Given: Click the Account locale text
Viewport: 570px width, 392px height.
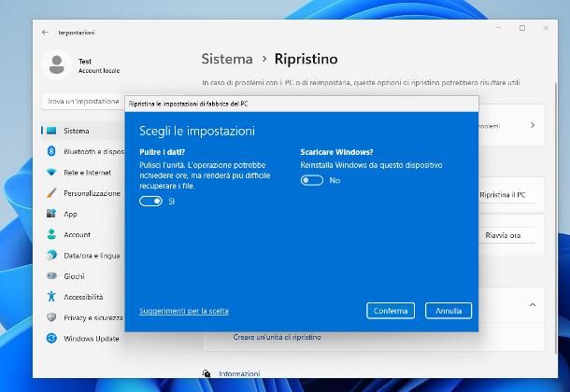Looking at the screenshot, I should tap(99, 71).
